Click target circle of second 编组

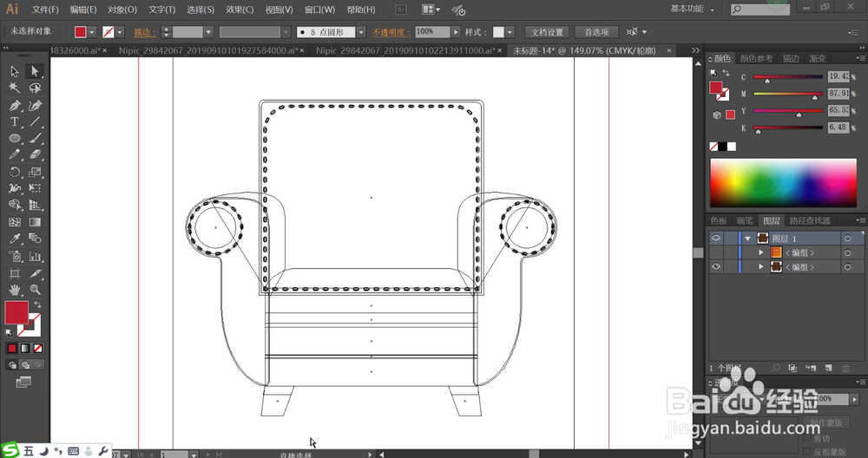847,266
